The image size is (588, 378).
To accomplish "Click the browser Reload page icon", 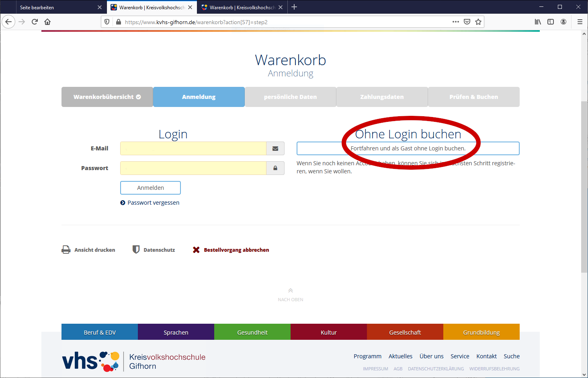I will coord(35,22).
